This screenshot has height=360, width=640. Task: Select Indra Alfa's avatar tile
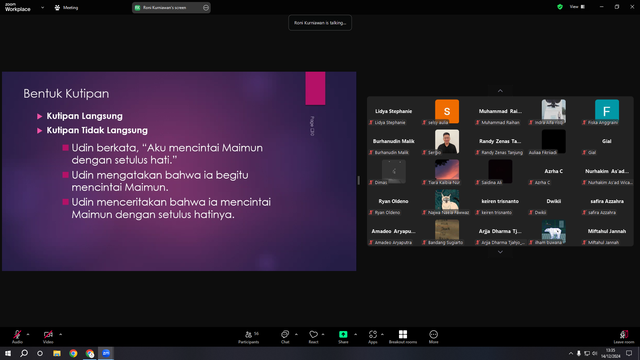click(553, 110)
